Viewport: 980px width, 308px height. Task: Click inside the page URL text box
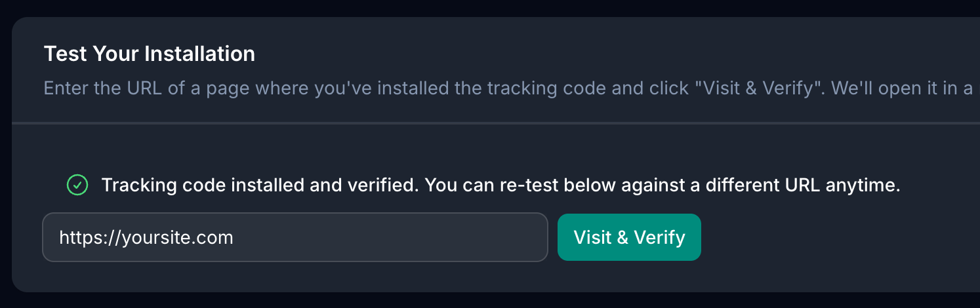coord(295,237)
